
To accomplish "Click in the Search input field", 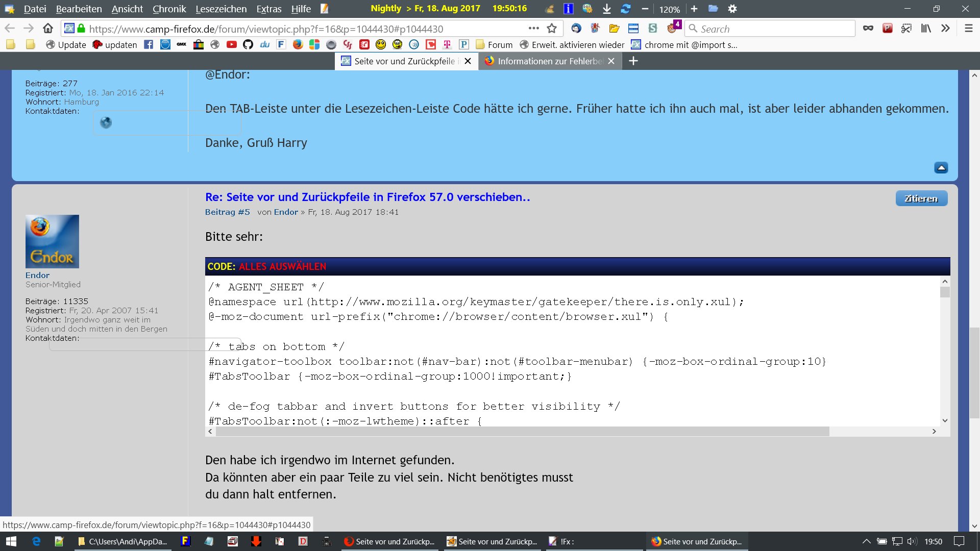I will coord(773,29).
